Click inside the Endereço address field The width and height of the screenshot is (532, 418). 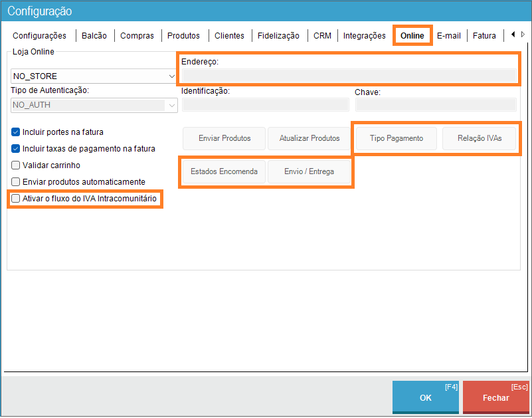349,76
